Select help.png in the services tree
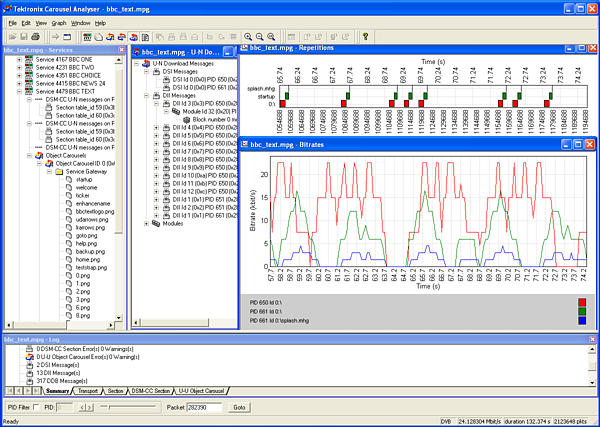The height and width of the screenshot is (427, 600). [86, 244]
